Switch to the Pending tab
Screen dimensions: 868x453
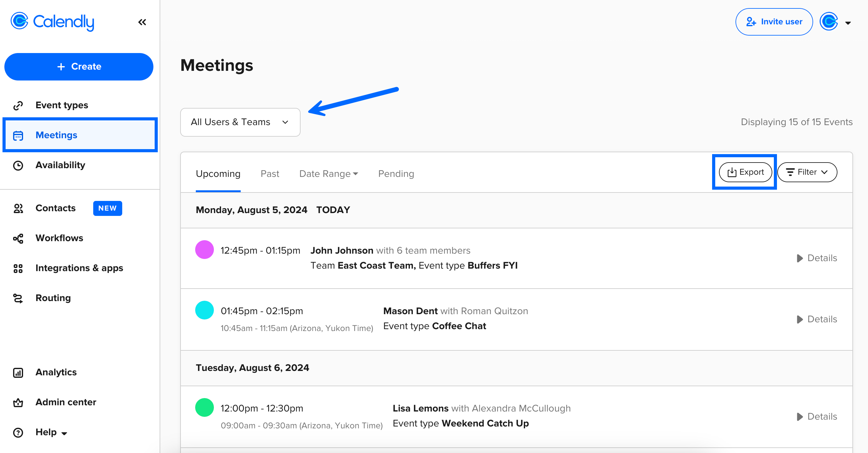click(x=396, y=173)
